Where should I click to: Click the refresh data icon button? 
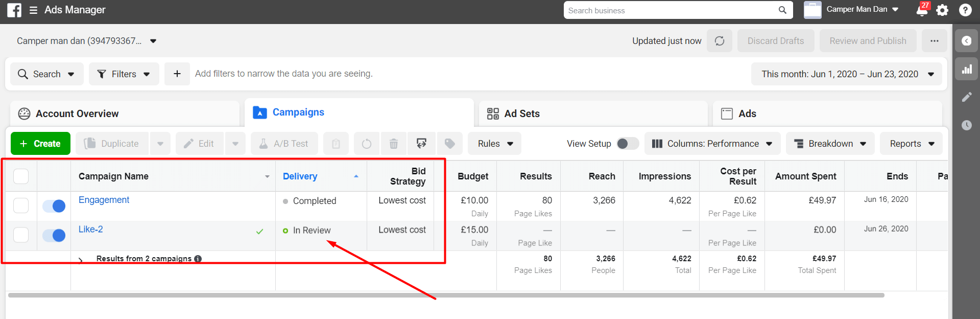(x=720, y=41)
